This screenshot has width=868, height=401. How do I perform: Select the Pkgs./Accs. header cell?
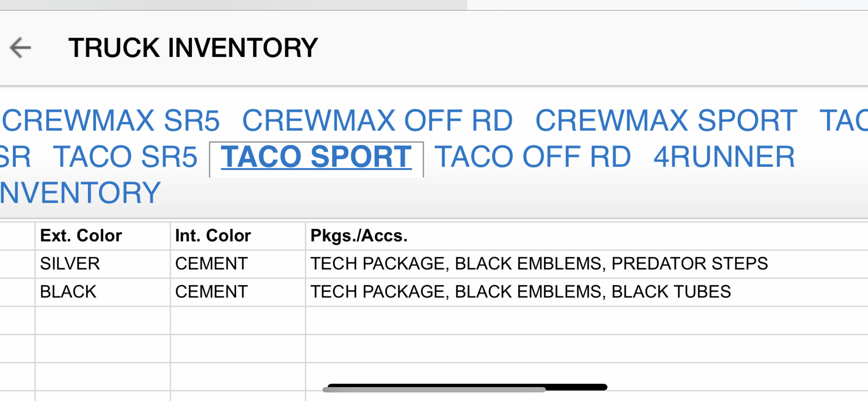click(587, 236)
